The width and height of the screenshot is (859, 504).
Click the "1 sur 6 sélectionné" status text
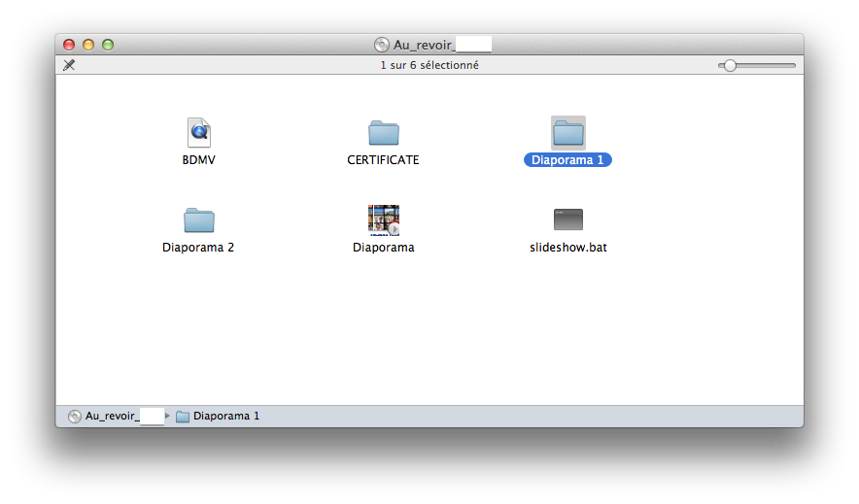coord(429,65)
